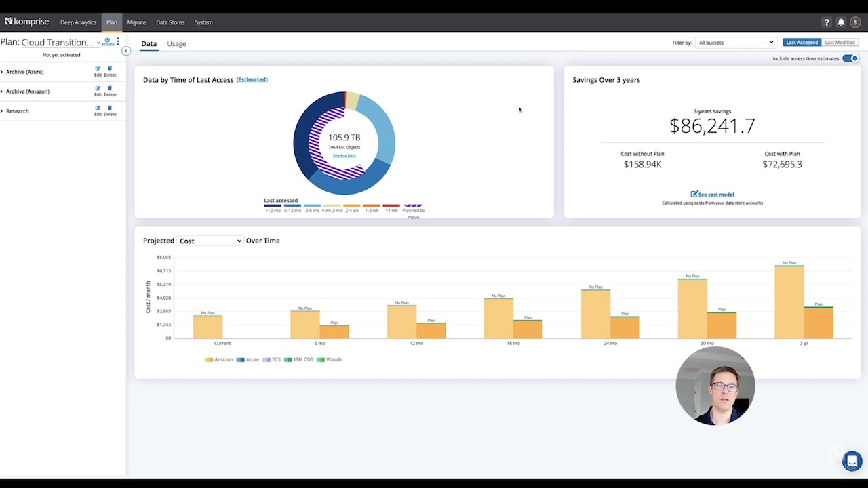The image size is (868, 488).
Task: Click the 3 yr No Plan bar
Action: click(x=789, y=302)
